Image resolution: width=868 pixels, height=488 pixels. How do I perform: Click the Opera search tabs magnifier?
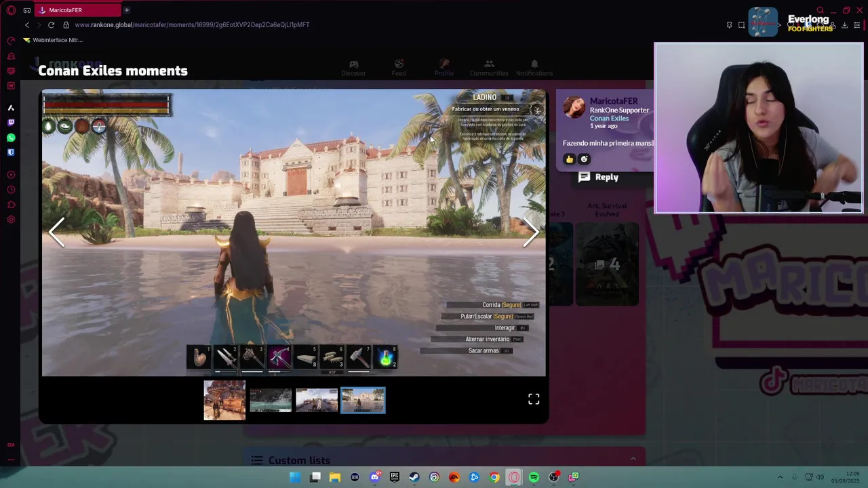(x=820, y=10)
